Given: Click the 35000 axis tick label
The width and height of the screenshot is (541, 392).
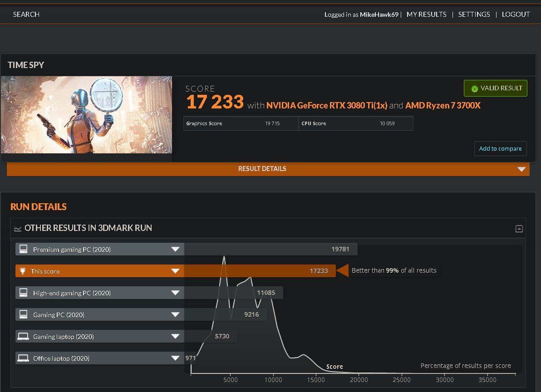Looking at the screenshot, I should click(x=487, y=380).
